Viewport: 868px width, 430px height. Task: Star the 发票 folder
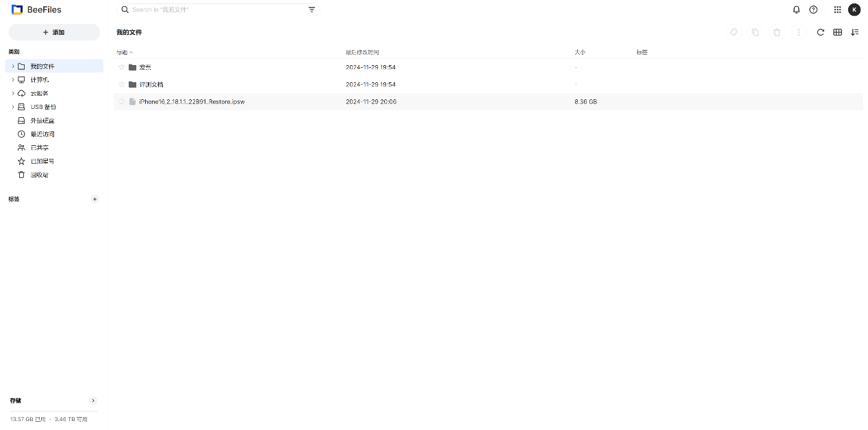coord(122,67)
